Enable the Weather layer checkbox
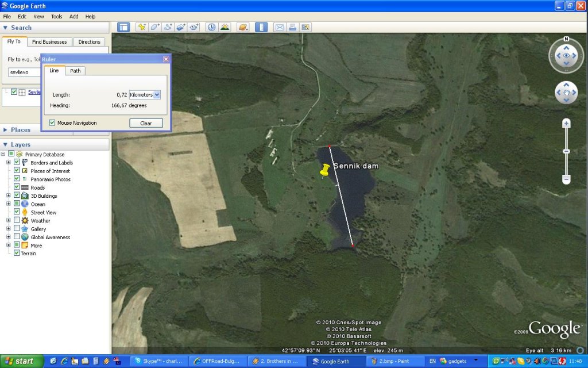The height and width of the screenshot is (368, 588). click(17, 220)
